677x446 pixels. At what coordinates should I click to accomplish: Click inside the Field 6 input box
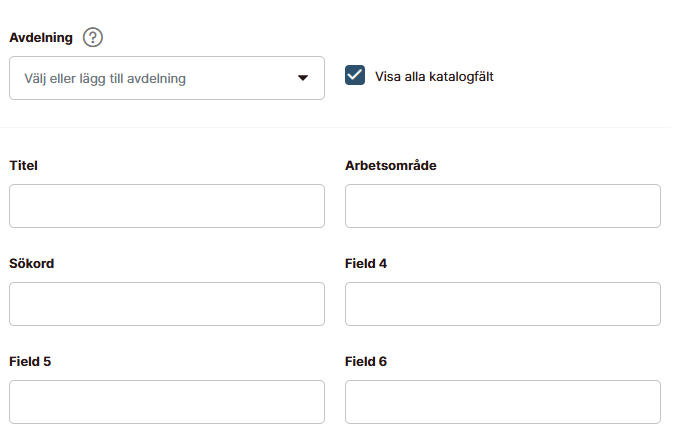coord(503,402)
